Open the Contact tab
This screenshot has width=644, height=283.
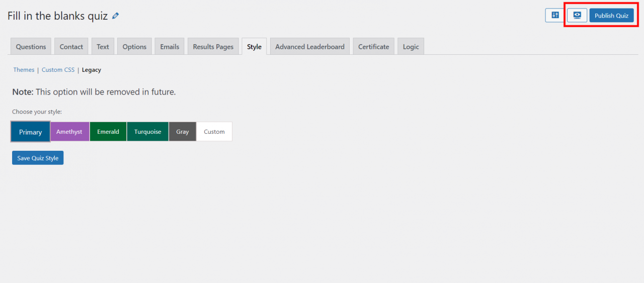(x=71, y=46)
